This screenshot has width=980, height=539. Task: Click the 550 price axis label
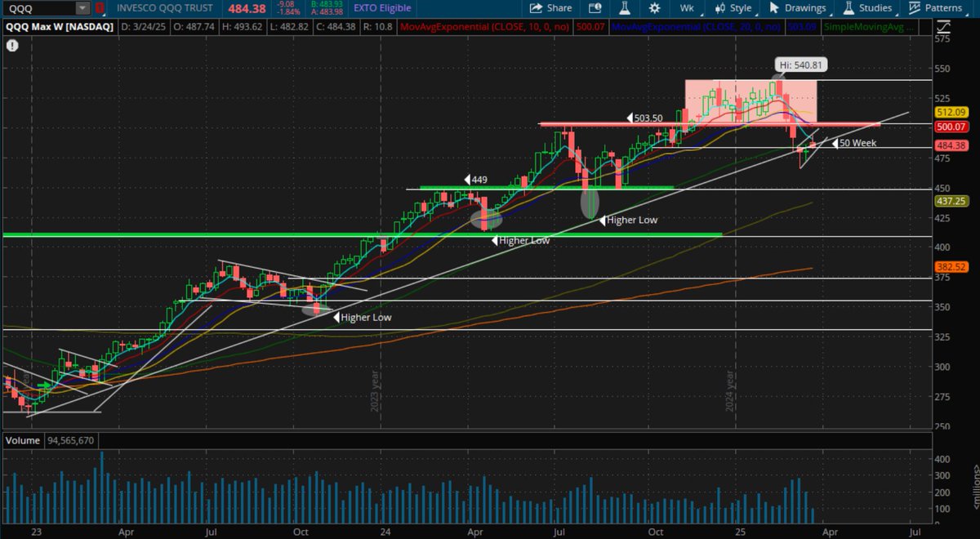coord(944,69)
